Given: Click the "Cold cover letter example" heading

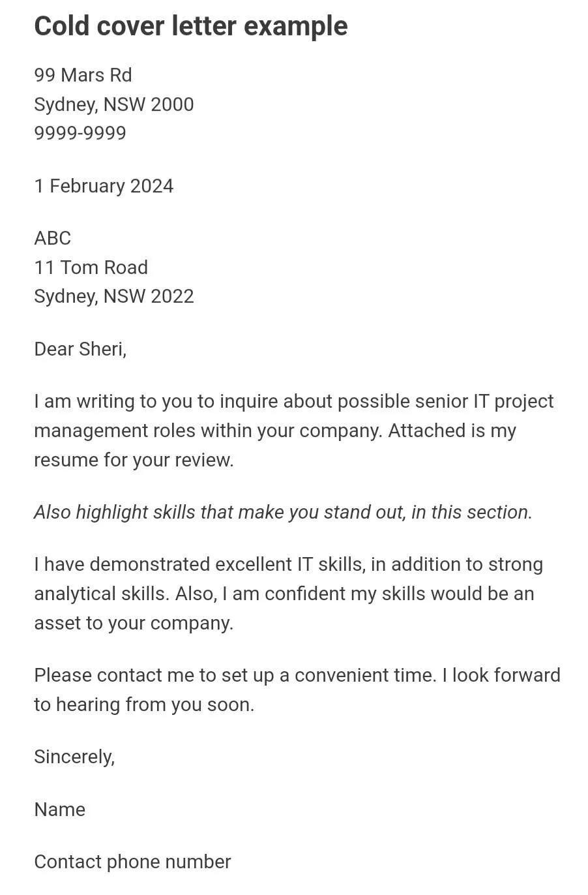Looking at the screenshot, I should coord(190,27).
